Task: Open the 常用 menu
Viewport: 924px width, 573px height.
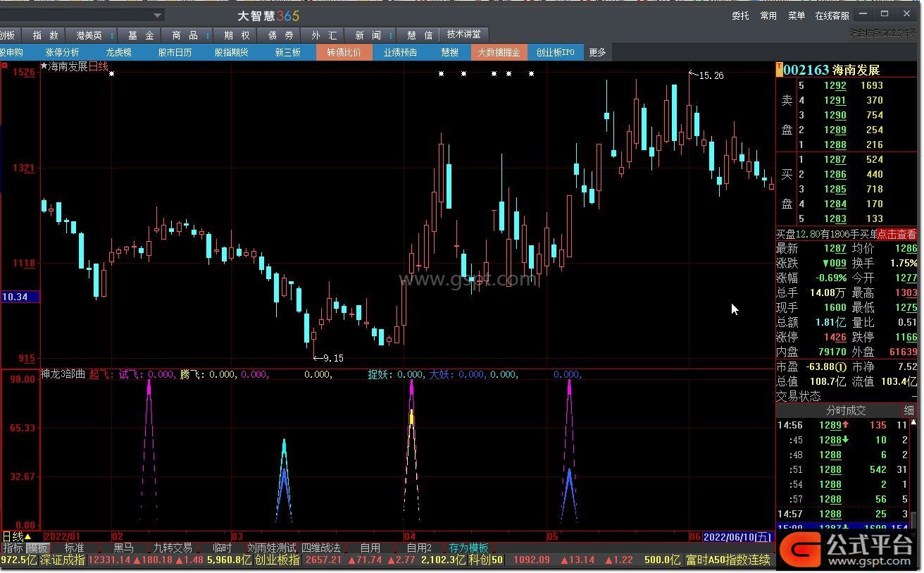Action: click(768, 16)
